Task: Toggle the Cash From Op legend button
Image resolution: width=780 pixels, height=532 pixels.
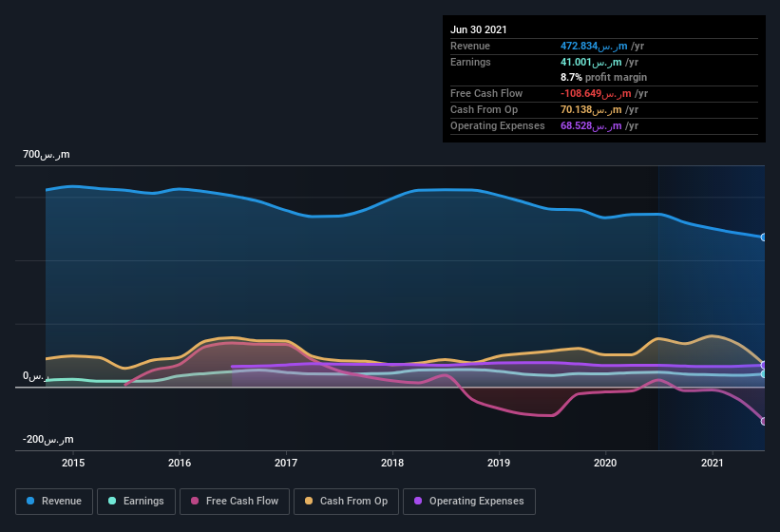Action: click(x=346, y=502)
